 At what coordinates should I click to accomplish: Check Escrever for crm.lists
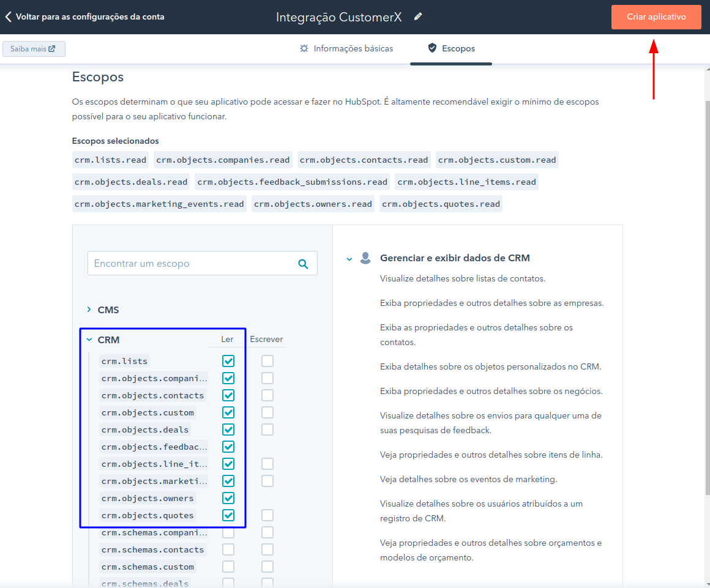tap(267, 361)
